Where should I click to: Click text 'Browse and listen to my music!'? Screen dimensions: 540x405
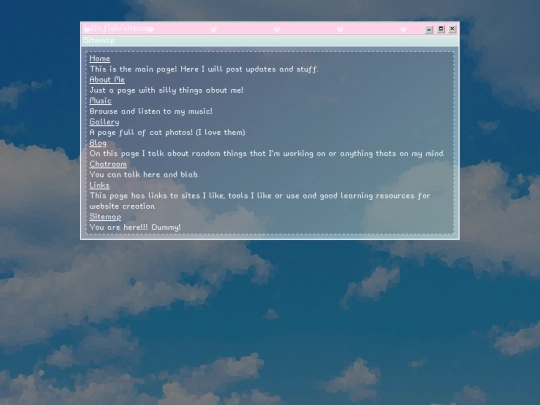pyautogui.click(x=151, y=111)
